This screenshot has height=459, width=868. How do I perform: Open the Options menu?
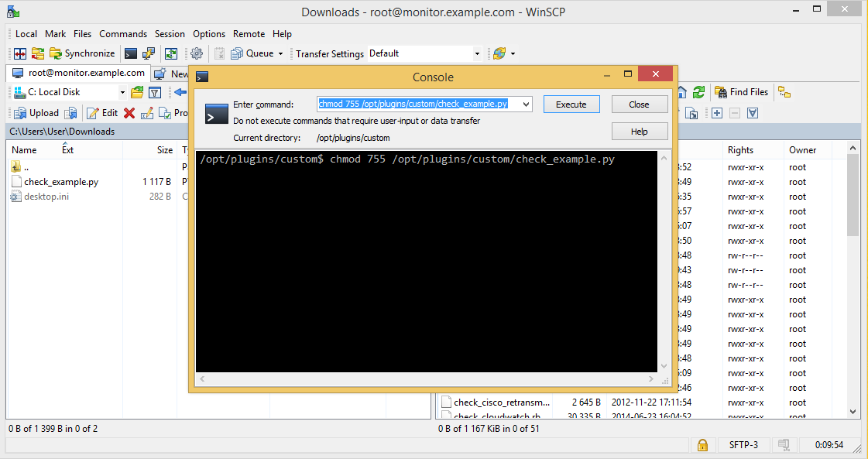pyautogui.click(x=209, y=34)
